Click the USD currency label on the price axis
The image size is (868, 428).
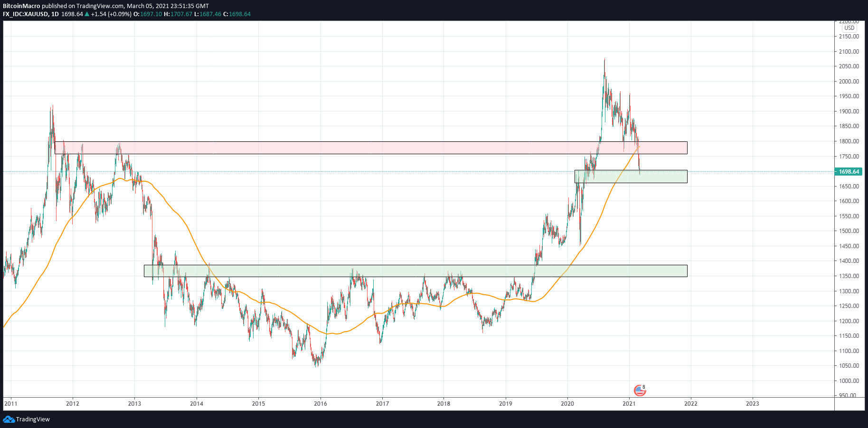pos(849,28)
